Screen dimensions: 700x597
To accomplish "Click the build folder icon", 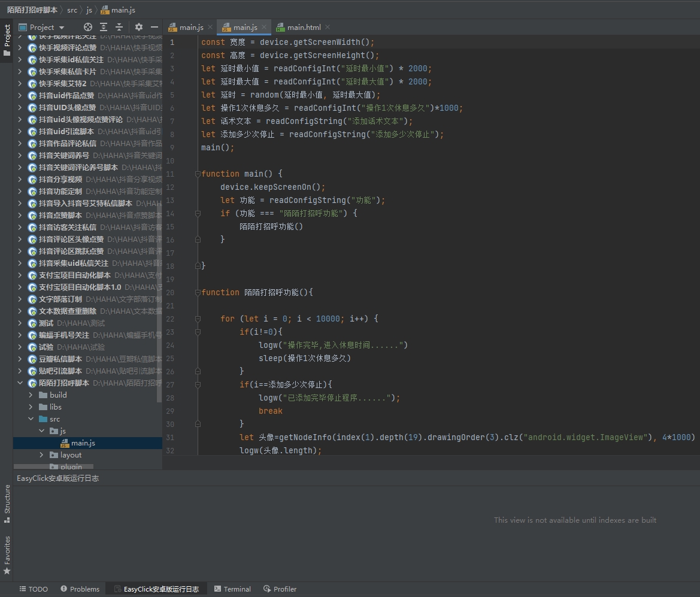I will [43, 395].
